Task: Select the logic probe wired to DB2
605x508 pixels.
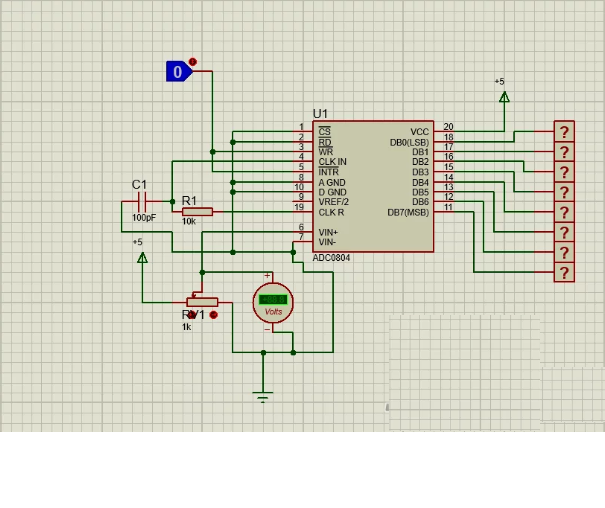Action: (x=564, y=172)
